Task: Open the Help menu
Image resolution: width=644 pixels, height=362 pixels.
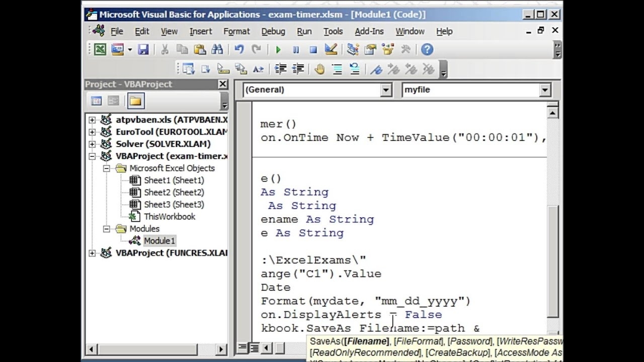Action: [x=444, y=31]
